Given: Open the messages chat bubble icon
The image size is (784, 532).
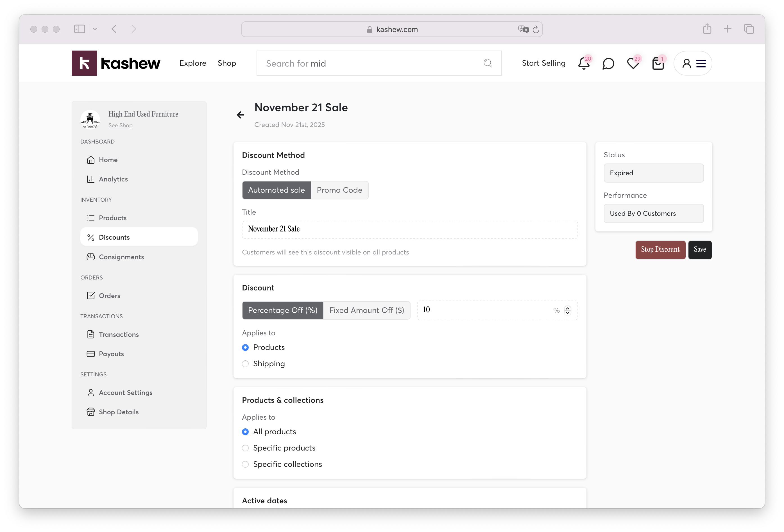Looking at the screenshot, I should pos(608,63).
